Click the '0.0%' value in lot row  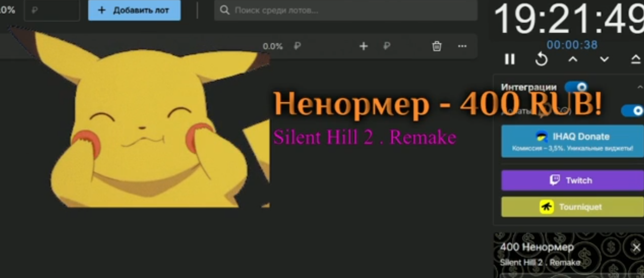click(x=272, y=46)
